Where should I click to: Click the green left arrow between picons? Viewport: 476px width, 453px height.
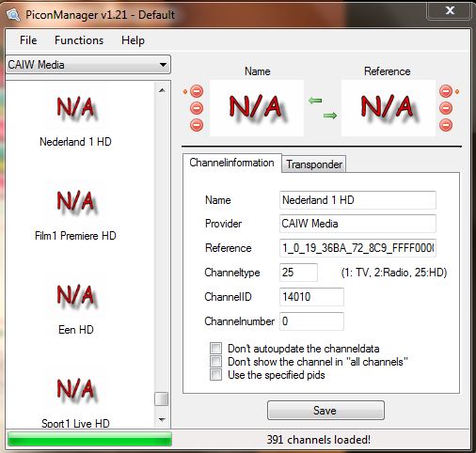click(x=315, y=101)
